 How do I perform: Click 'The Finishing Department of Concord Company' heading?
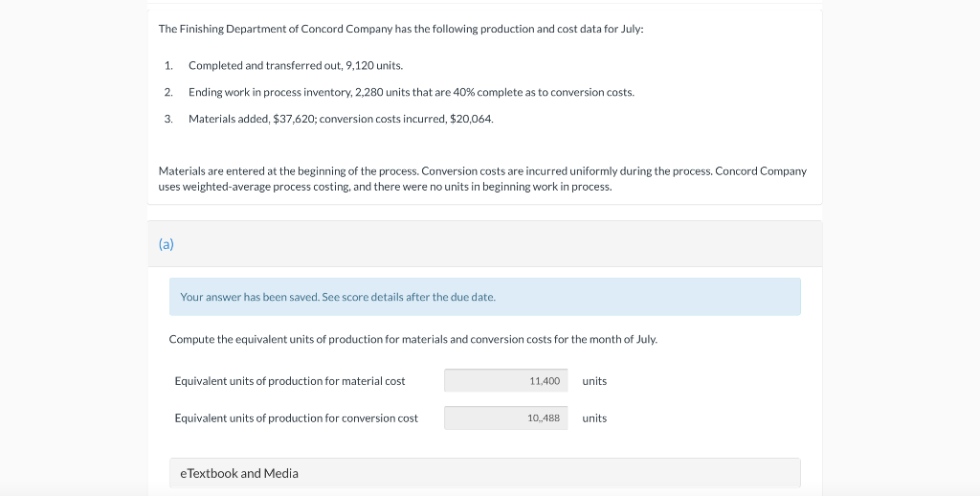click(400, 29)
